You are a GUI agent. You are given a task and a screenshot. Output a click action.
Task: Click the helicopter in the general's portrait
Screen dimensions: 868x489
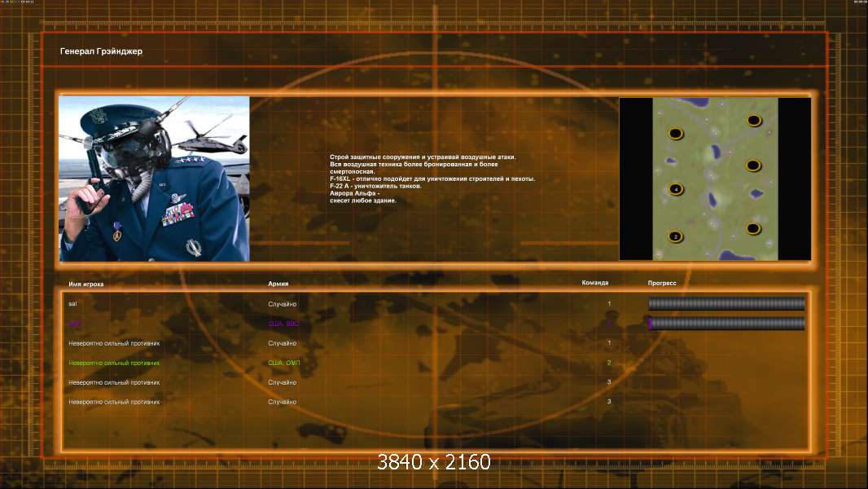click(x=212, y=138)
